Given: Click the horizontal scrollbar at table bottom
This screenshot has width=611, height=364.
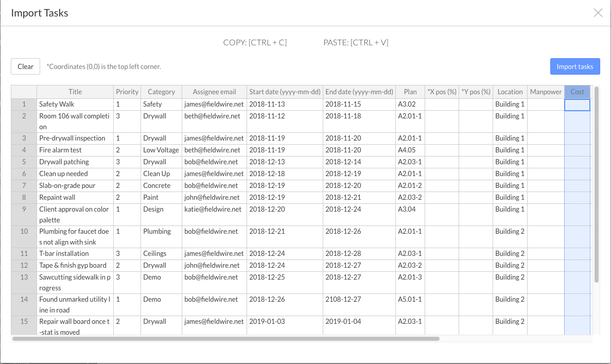Looking at the screenshot, I should click(225, 339).
